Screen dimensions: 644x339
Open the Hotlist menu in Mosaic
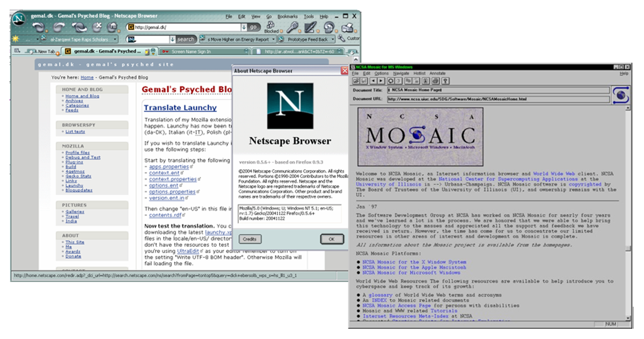419,73
